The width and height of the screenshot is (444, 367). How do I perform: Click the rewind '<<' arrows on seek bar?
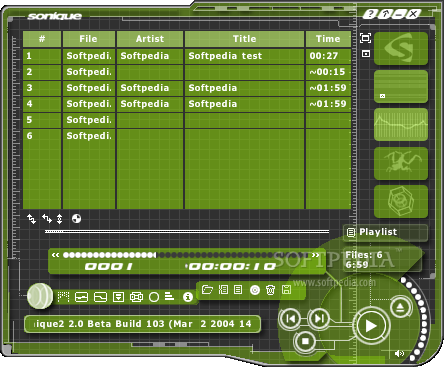(x=56, y=255)
